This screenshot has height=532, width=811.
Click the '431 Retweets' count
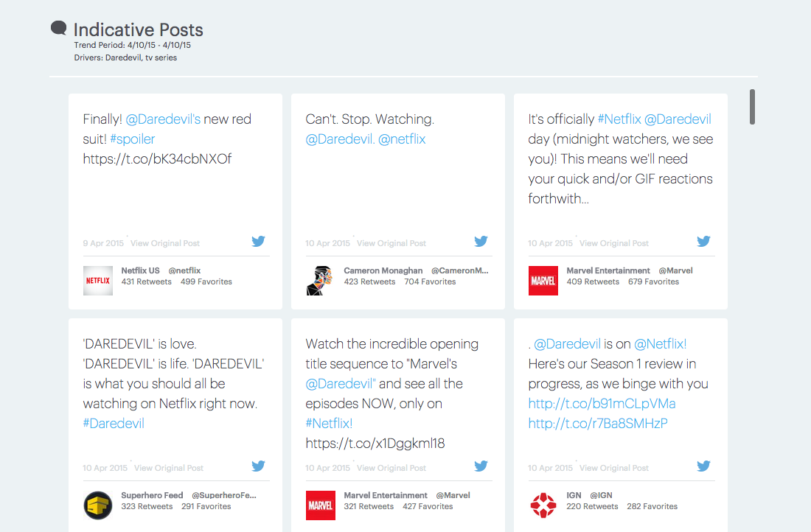(x=147, y=281)
